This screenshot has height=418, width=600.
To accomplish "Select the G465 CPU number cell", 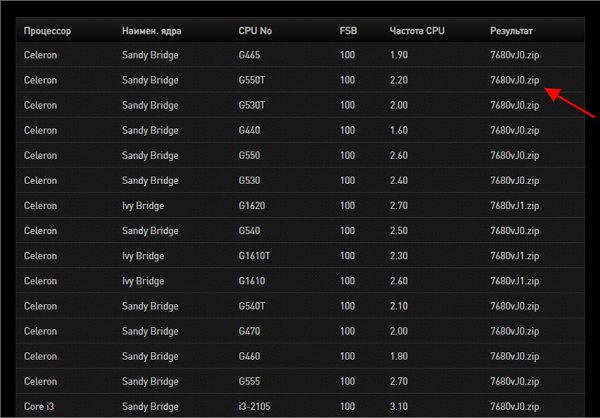I will pyautogui.click(x=249, y=55).
